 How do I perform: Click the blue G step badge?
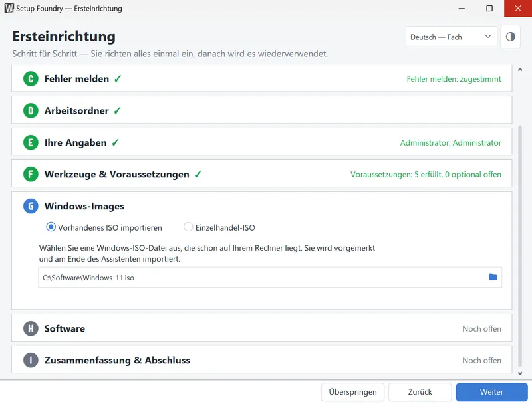pos(31,206)
